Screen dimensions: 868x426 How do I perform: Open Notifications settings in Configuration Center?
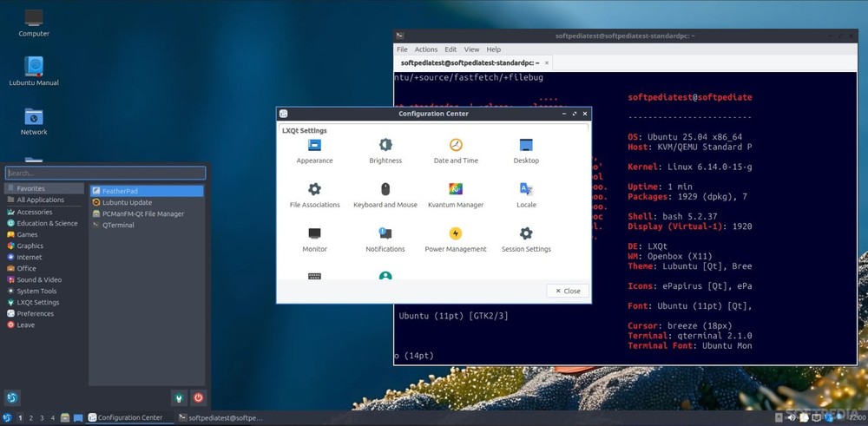tap(385, 239)
